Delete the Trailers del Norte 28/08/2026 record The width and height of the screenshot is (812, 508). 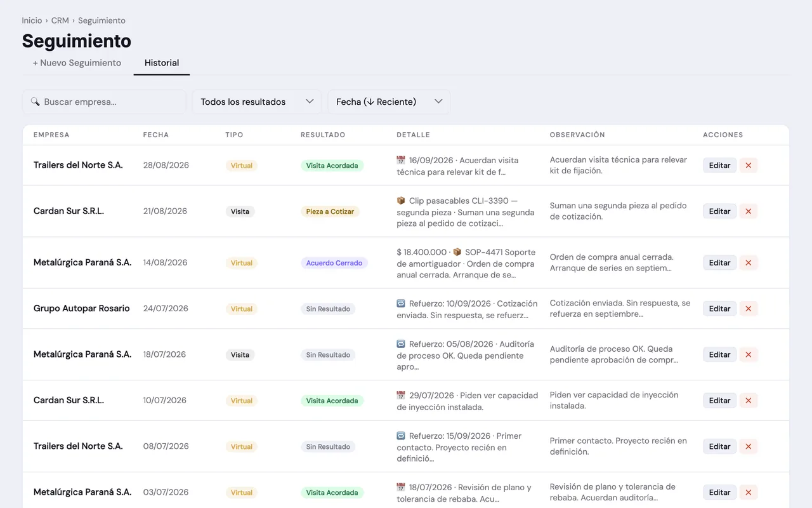coord(749,165)
